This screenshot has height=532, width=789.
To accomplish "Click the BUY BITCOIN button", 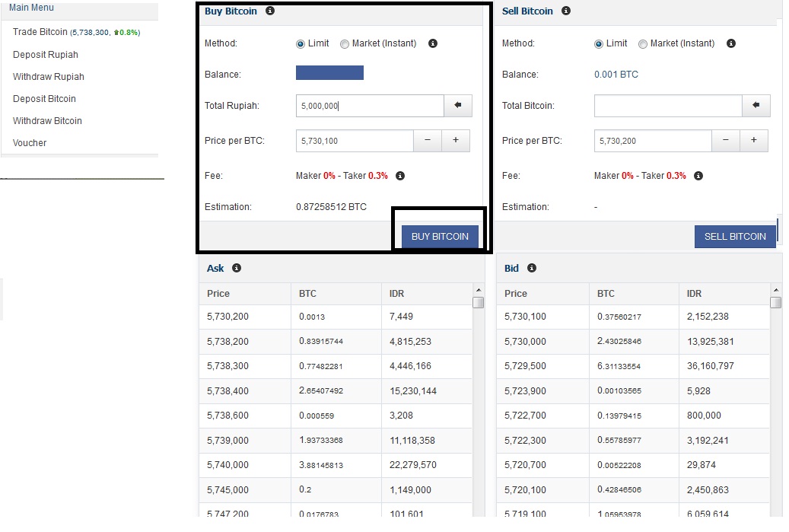I will click(x=440, y=237).
